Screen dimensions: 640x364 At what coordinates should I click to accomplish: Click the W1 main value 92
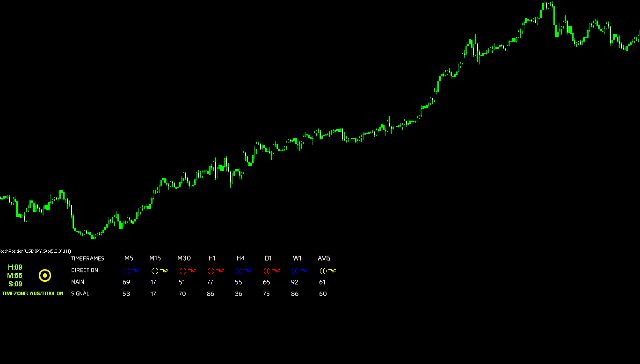pyautogui.click(x=295, y=282)
